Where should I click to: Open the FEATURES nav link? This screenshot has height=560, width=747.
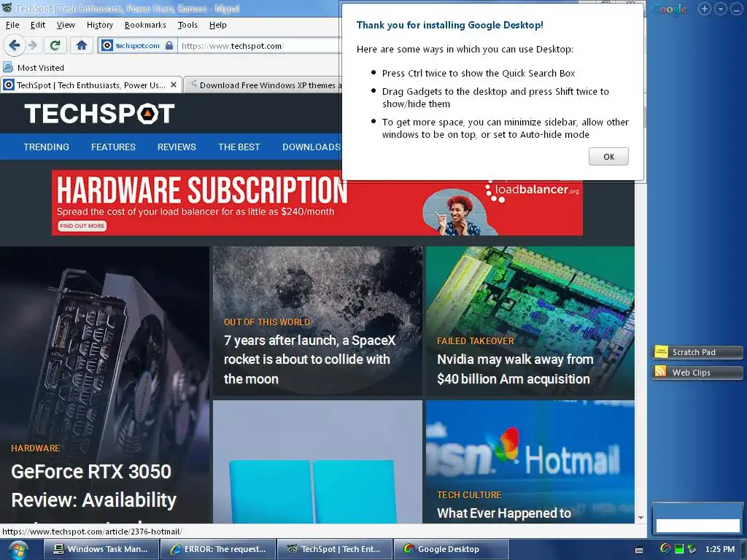point(113,147)
